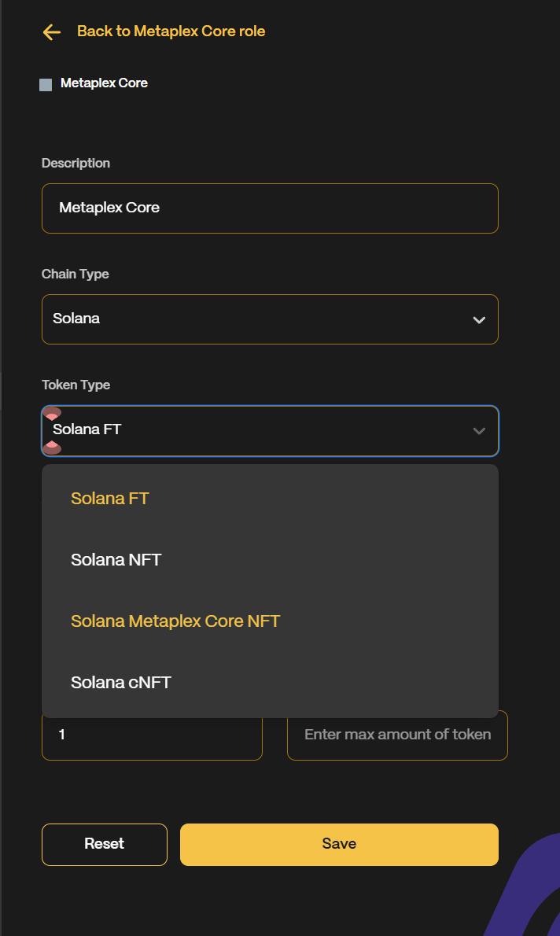This screenshot has height=936, width=560.
Task: Select "Solana NFT" from the list
Action: tap(116, 559)
